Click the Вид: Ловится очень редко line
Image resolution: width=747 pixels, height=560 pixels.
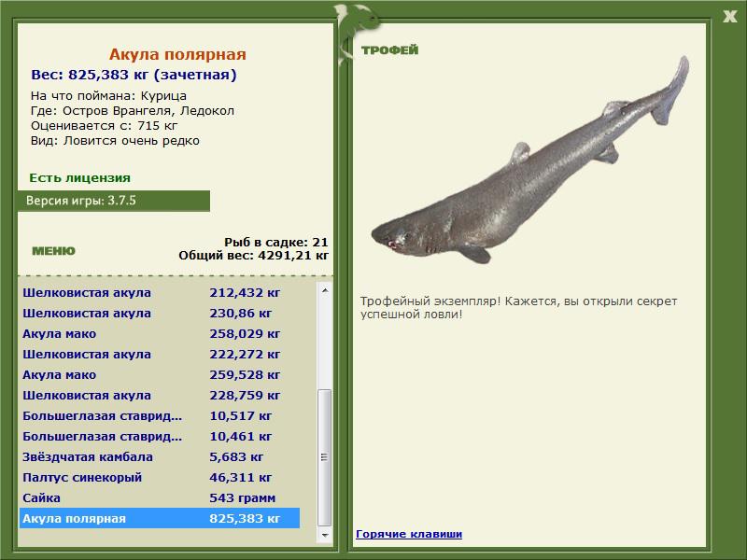pyautogui.click(x=115, y=141)
